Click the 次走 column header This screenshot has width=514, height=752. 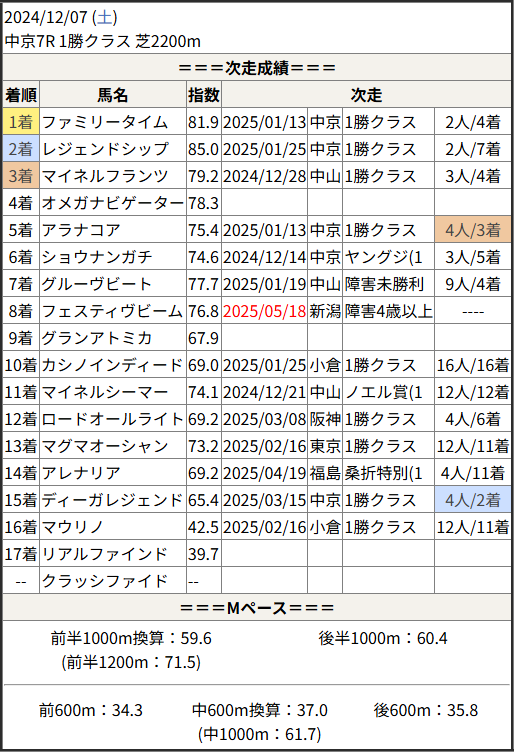[366, 94]
